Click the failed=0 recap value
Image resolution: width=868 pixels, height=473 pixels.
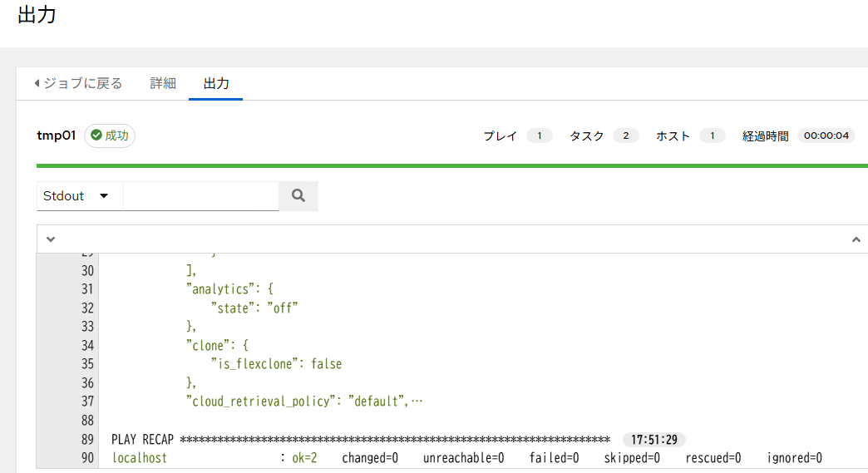click(554, 458)
